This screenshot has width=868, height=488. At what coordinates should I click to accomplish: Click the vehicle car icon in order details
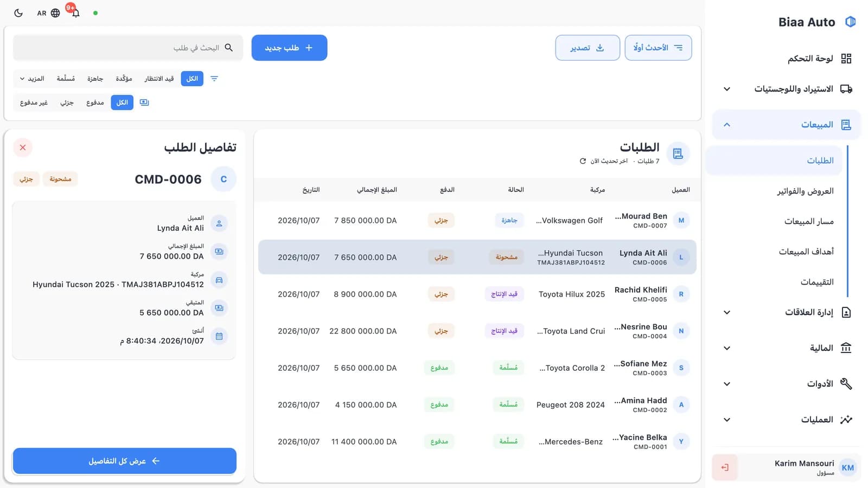tap(219, 280)
